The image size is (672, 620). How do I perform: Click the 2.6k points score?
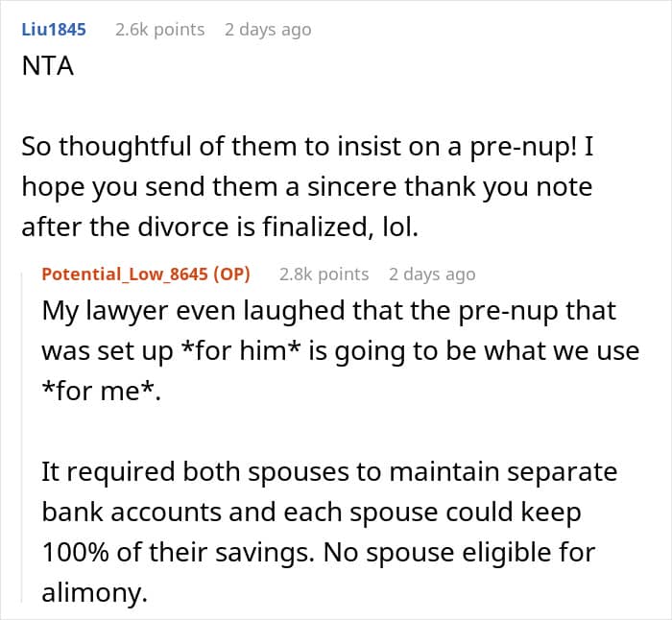tap(159, 29)
